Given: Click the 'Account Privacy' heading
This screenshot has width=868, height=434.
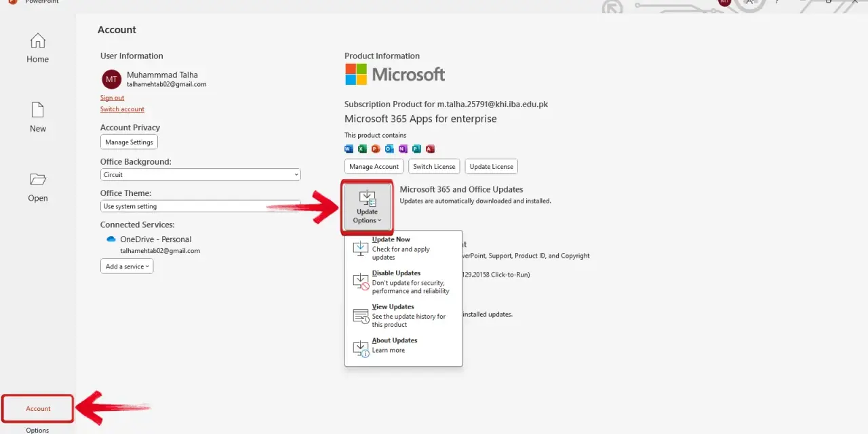Looking at the screenshot, I should (x=130, y=127).
